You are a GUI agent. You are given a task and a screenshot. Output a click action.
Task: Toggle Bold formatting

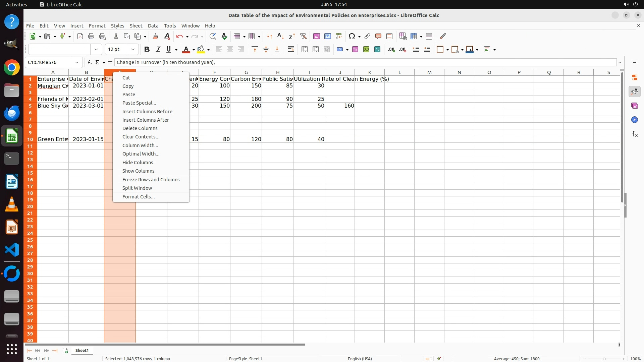pyautogui.click(x=147, y=50)
